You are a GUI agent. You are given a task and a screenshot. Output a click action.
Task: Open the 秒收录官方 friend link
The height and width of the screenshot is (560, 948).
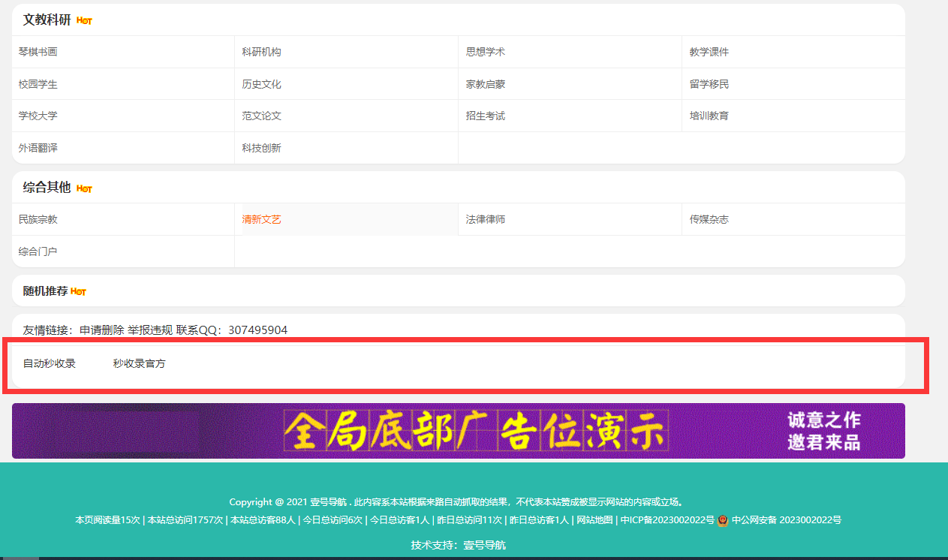[139, 364]
